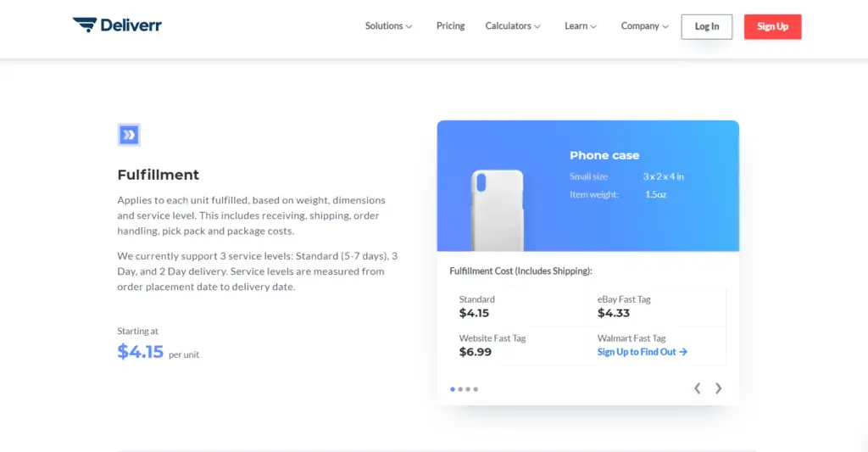The width and height of the screenshot is (868, 452).
Task: Click the 3 x 2 x 4 in dimensions
Action: click(x=663, y=176)
